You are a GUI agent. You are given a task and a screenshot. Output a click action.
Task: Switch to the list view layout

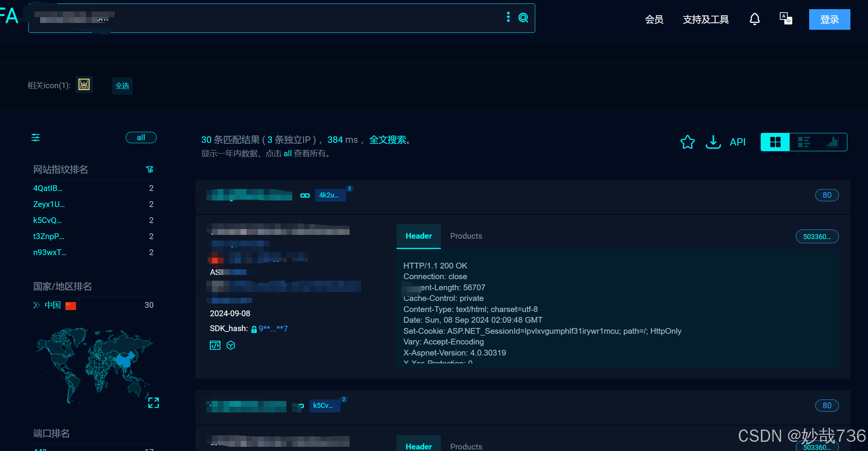(804, 142)
